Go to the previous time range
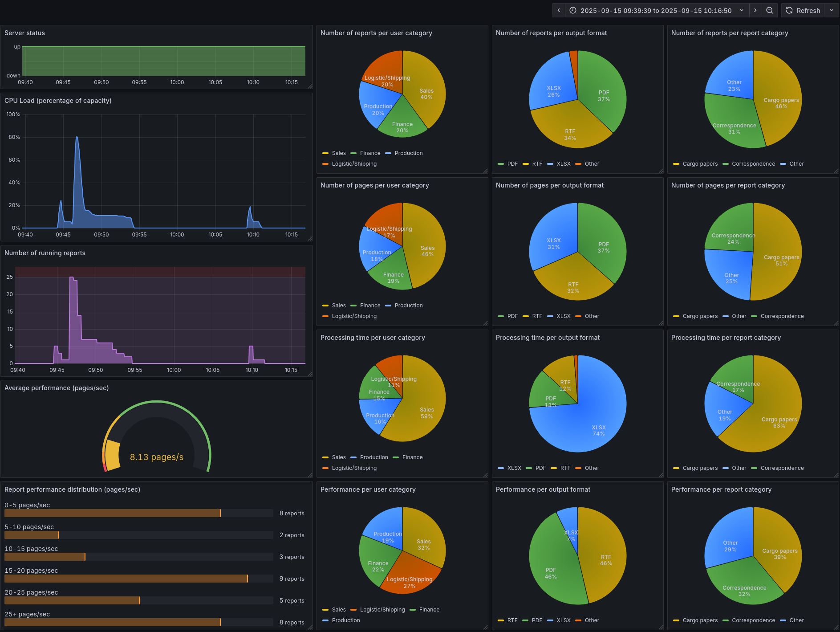840x632 pixels. [559, 11]
